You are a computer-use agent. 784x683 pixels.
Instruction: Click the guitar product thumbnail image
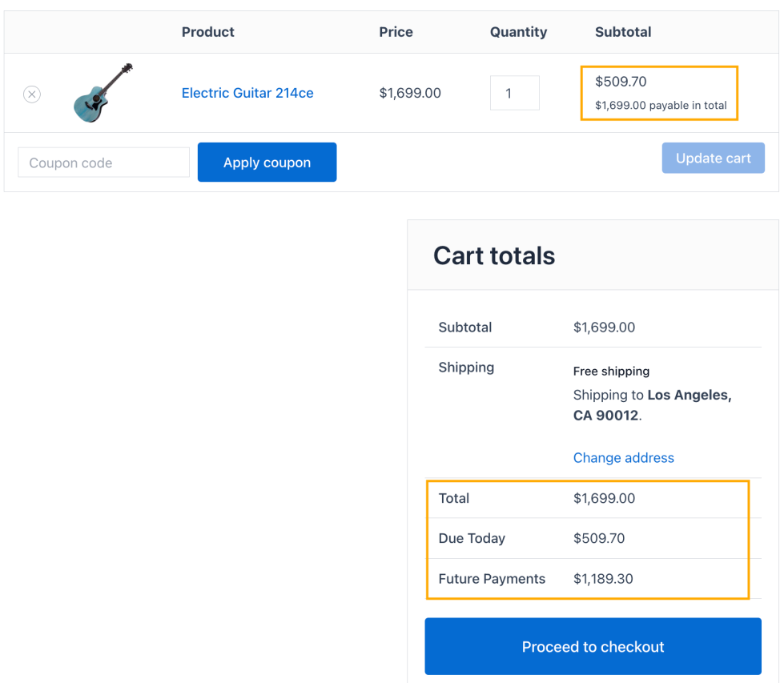pyautogui.click(x=103, y=93)
